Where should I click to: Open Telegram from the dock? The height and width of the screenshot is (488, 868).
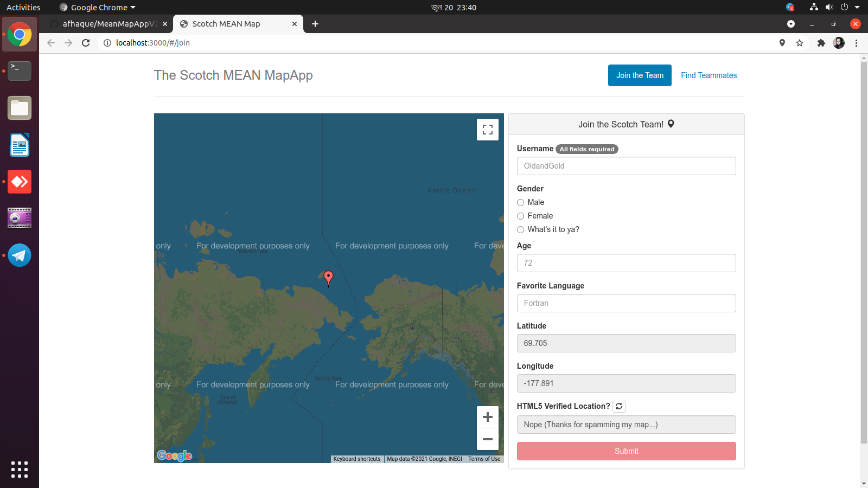pos(20,255)
